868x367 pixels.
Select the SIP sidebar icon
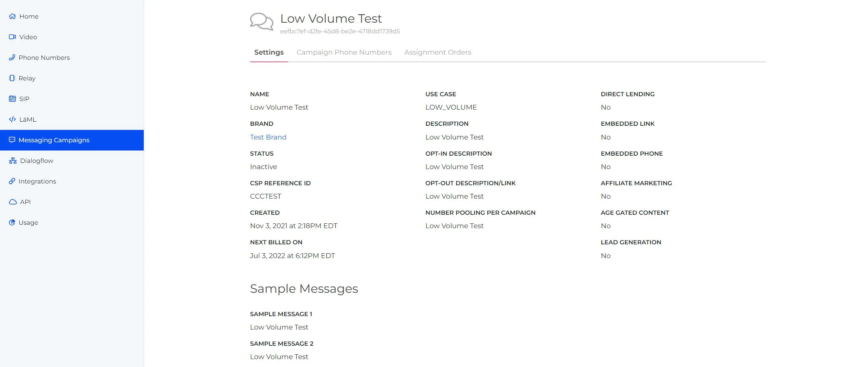[x=12, y=99]
